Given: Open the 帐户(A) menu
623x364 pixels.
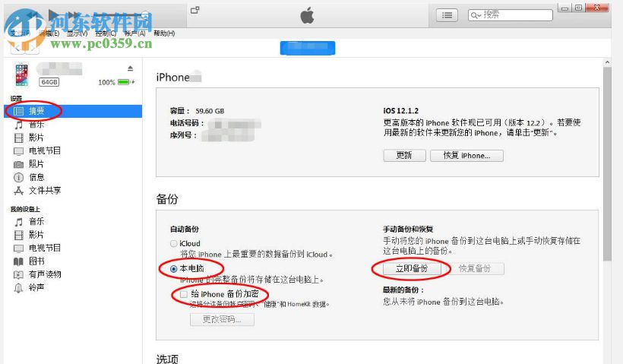Looking at the screenshot, I should coord(135,33).
